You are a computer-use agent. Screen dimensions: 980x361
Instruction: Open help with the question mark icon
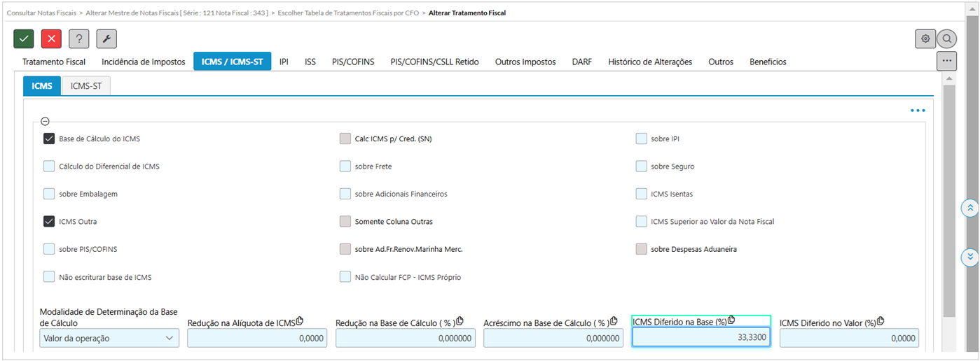tap(79, 39)
